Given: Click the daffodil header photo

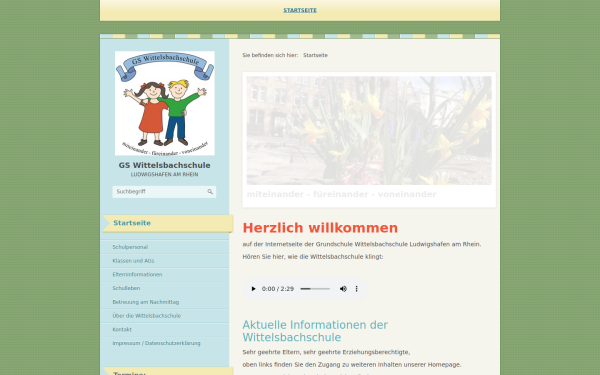Looking at the screenshot, I should click(x=369, y=130).
